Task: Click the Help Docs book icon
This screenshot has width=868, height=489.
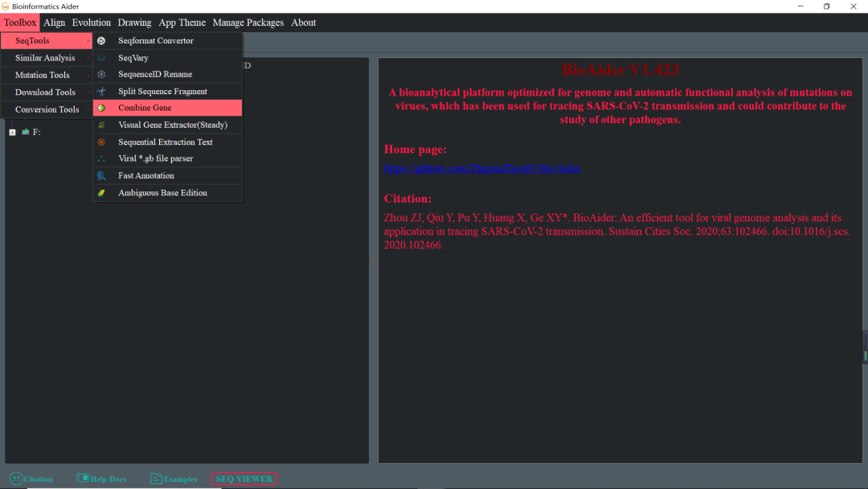Action: pyautogui.click(x=83, y=478)
